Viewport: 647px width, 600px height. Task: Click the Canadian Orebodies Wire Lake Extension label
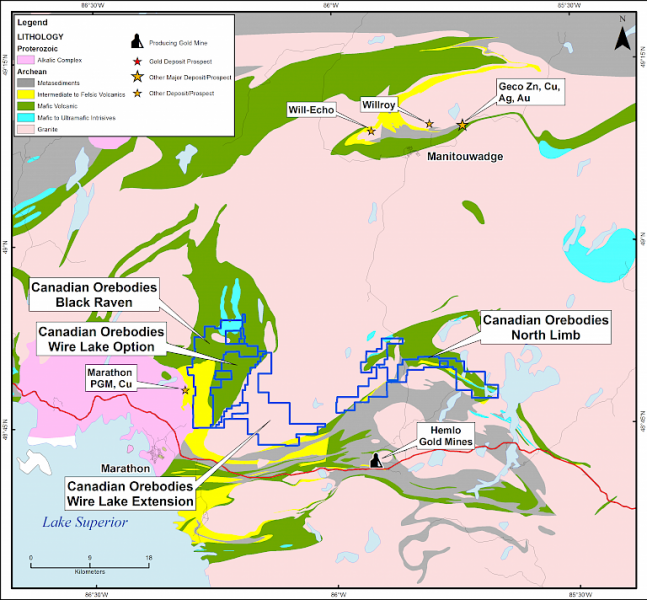point(130,493)
